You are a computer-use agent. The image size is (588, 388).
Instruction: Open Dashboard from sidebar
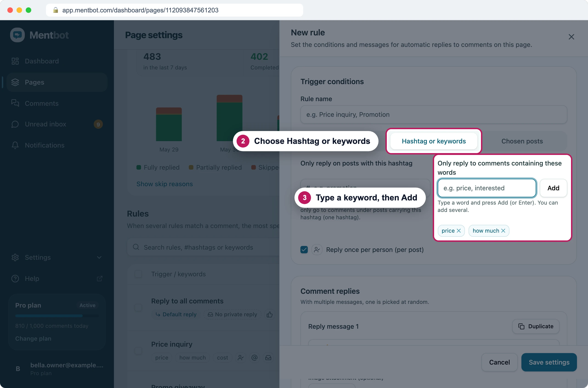[x=57, y=61]
